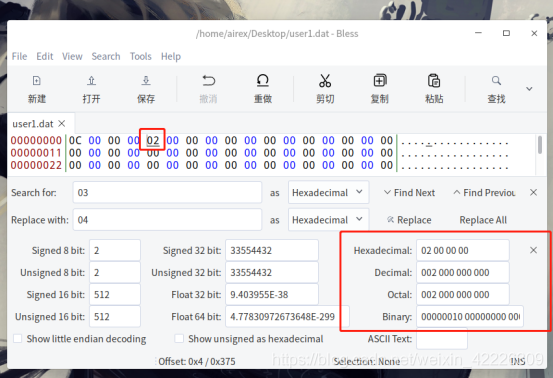Open the Search for format Hexadecimal dropdown
Image resolution: width=553 pixels, height=378 pixels.
328,193
